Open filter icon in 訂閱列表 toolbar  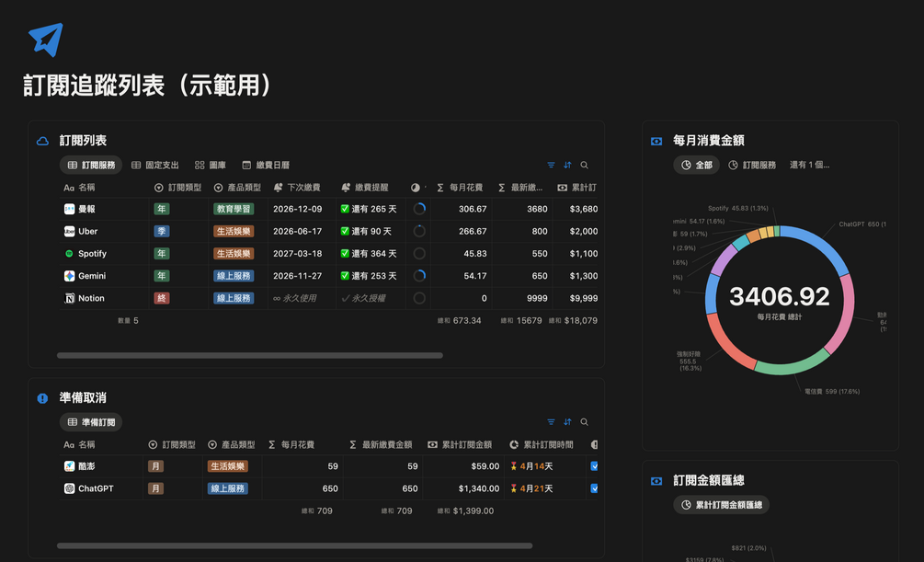coord(551,166)
